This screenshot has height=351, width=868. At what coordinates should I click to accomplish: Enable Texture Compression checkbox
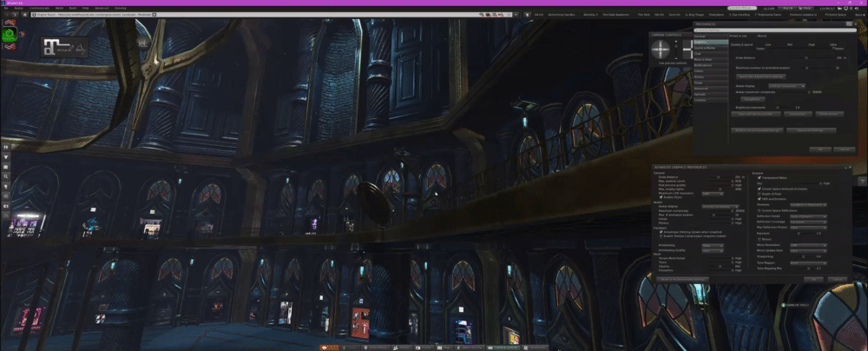(x=661, y=236)
